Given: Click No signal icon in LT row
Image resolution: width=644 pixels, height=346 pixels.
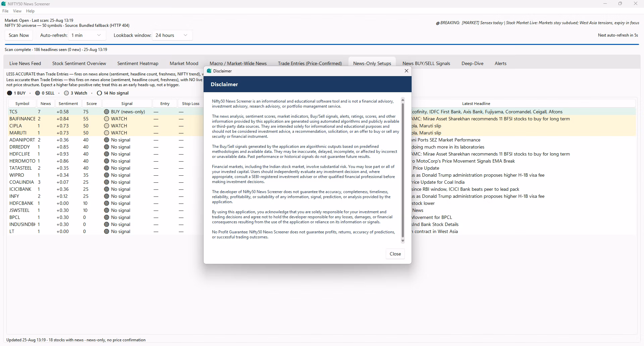Looking at the screenshot, I should (106, 231).
